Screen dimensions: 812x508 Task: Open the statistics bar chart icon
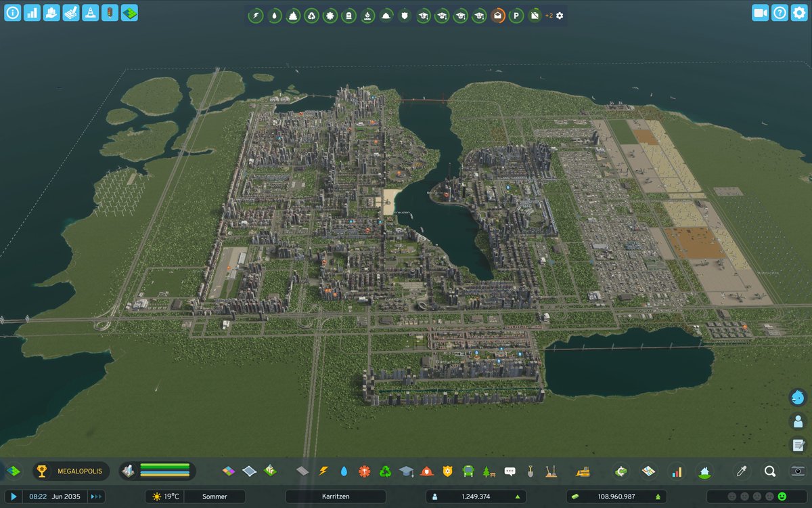tap(32, 12)
